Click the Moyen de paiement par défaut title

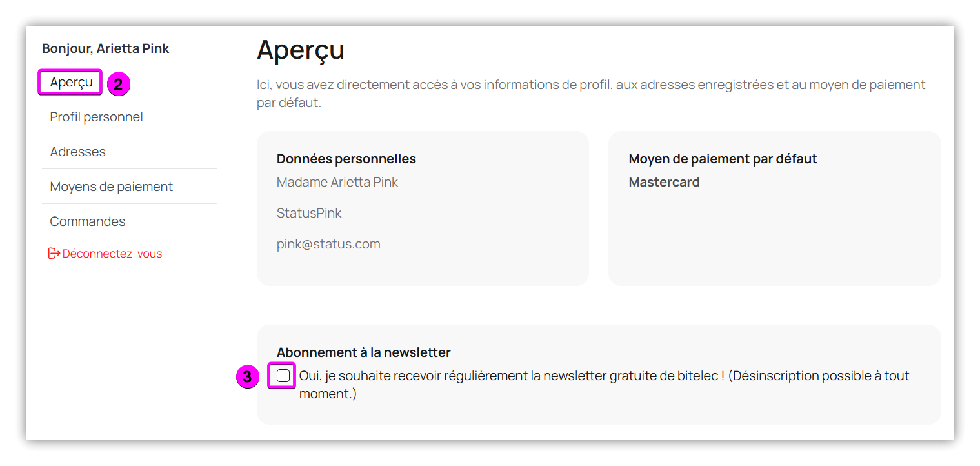click(723, 159)
